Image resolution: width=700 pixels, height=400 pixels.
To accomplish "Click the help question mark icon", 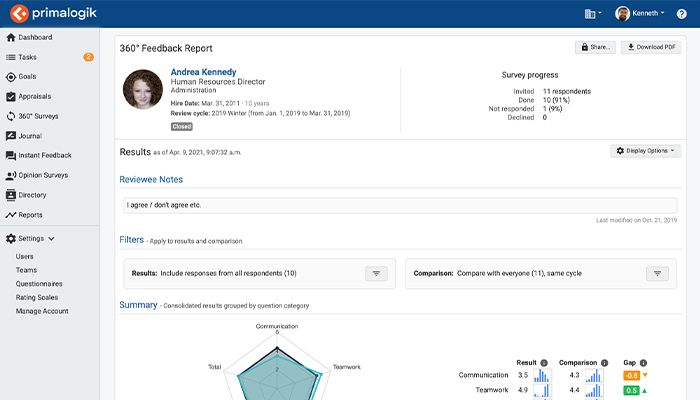I will tap(681, 14).
